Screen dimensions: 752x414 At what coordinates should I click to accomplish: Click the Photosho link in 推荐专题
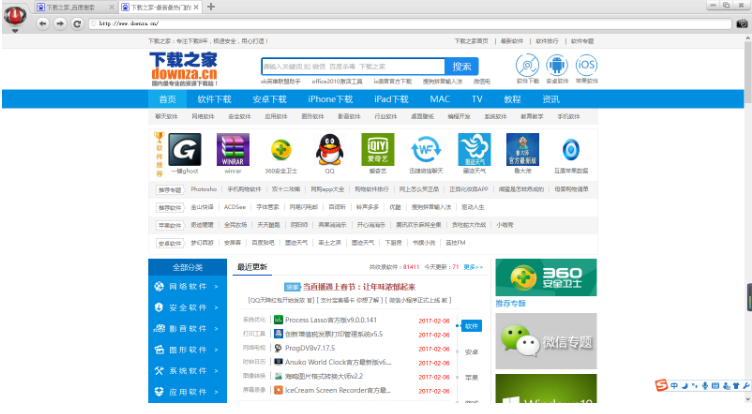point(203,189)
